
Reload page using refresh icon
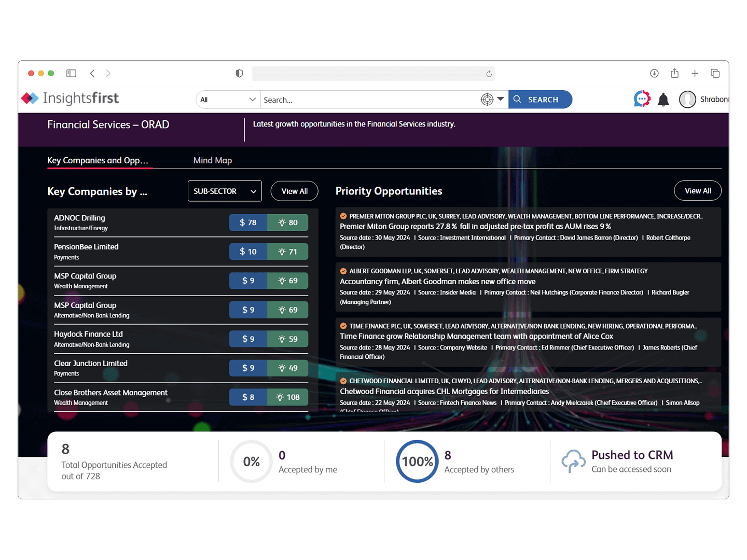tap(489, 74)
